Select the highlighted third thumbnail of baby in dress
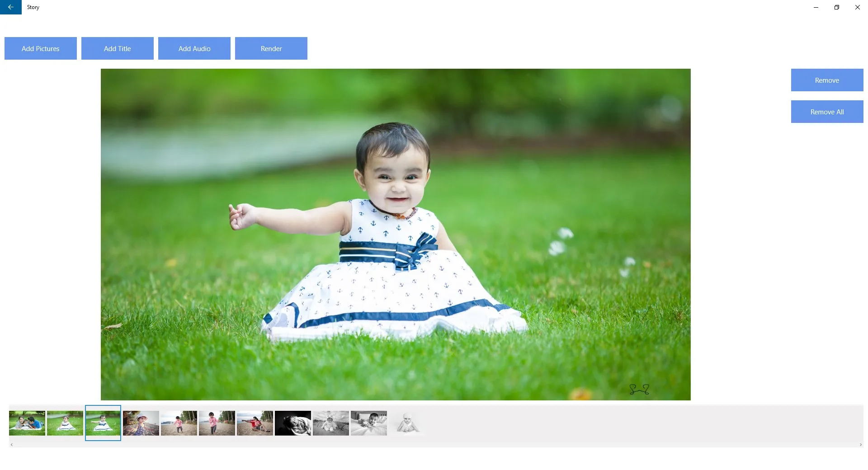Screen dimensions: 868x470 (103, 423)
